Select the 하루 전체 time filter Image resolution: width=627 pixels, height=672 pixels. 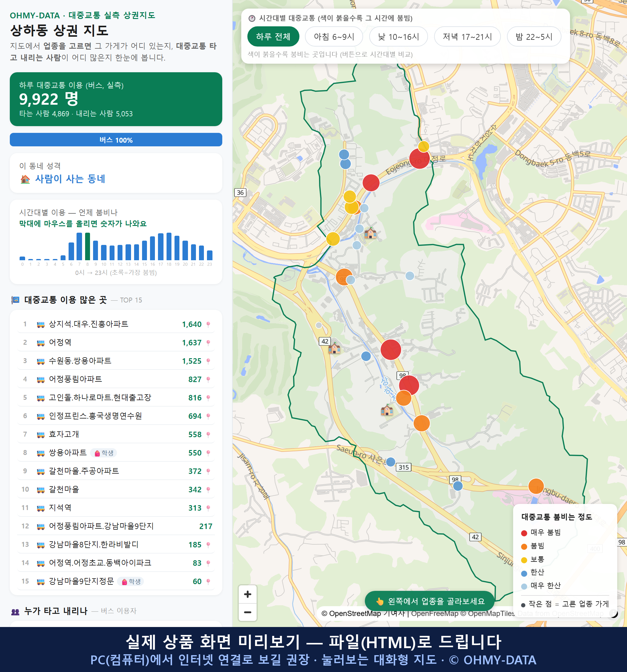[273, 36]
